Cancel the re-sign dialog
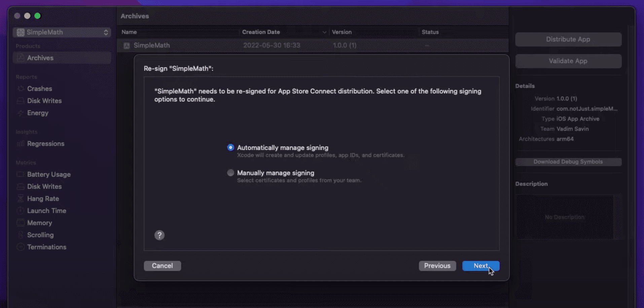The width and height of the screenshot is (644, 308). point(162,266)
